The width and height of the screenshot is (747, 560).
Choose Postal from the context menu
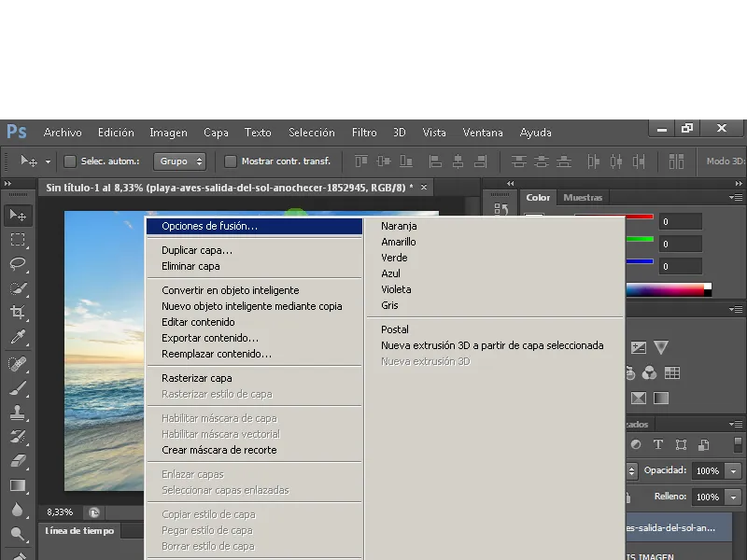click(x=495, y=329)
